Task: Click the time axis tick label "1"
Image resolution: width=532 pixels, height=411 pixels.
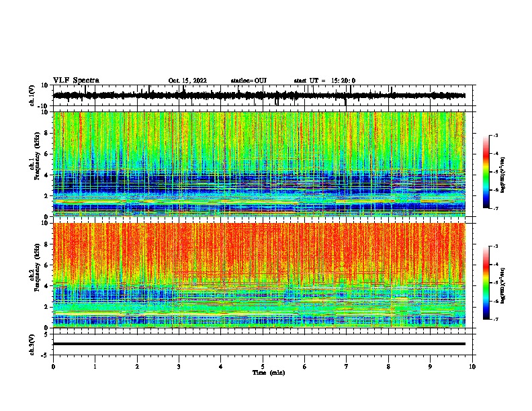Action: (x=95, y=367)
